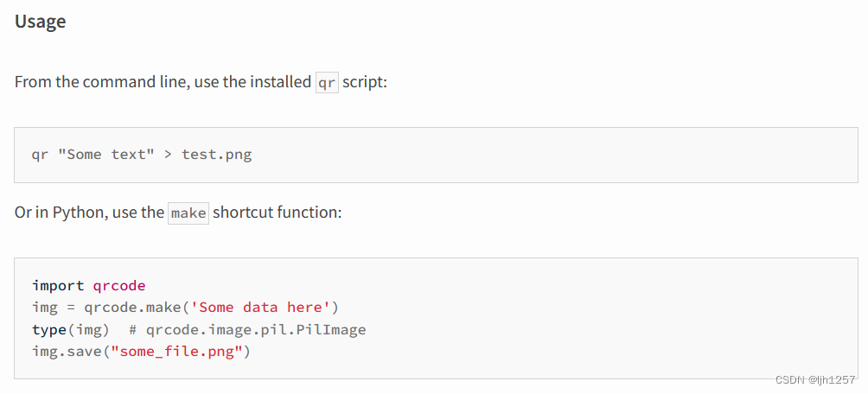Viewport: 868px width, 394px height.
Task: Click the "Usage" section heading
Action: 41,22
